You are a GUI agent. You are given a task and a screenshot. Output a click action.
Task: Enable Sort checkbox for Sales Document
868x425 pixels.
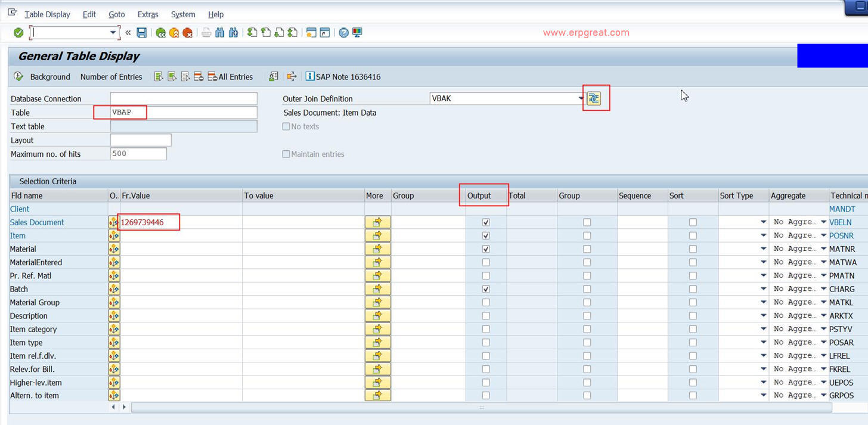click(x=693, y=222)
